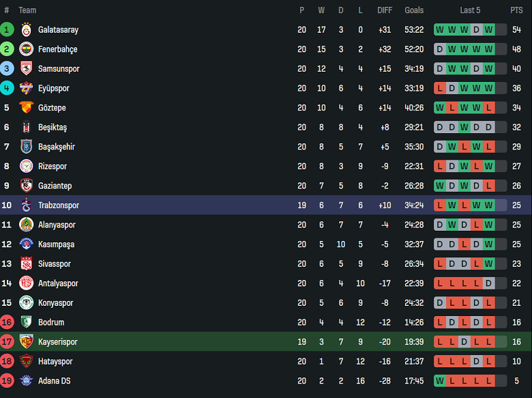Sort table by PTS column header
The height and width of the screenshot is (398, 532).
pyautogui.click(x=516, y=10)
